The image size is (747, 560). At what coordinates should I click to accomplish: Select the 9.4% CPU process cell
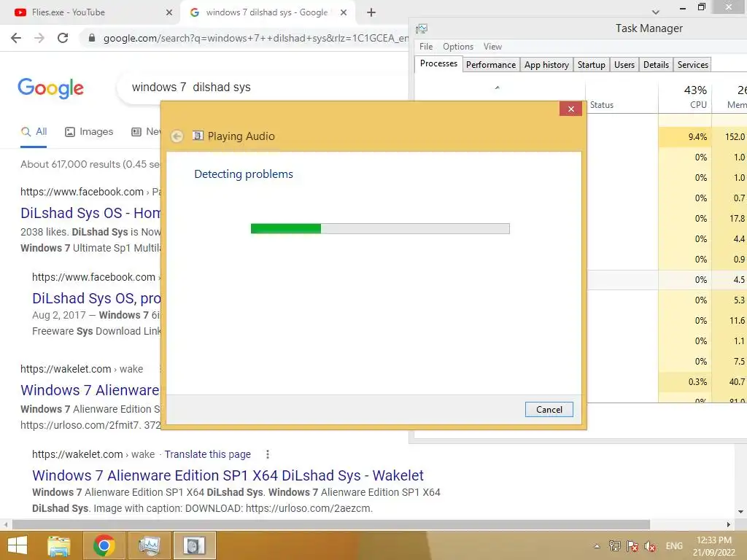[x=685, y=136]
